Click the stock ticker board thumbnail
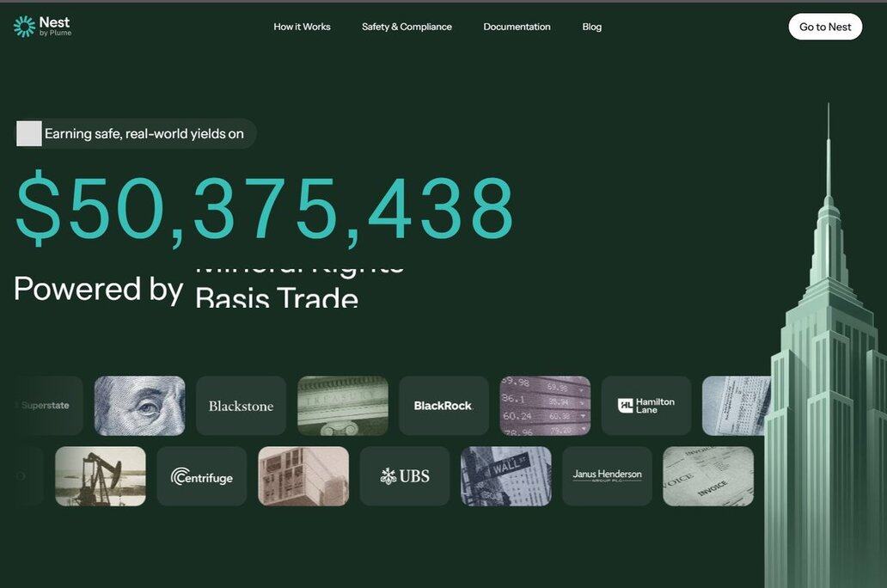The height and width of the screenshot is (588, 887). [x=545, y=406]
